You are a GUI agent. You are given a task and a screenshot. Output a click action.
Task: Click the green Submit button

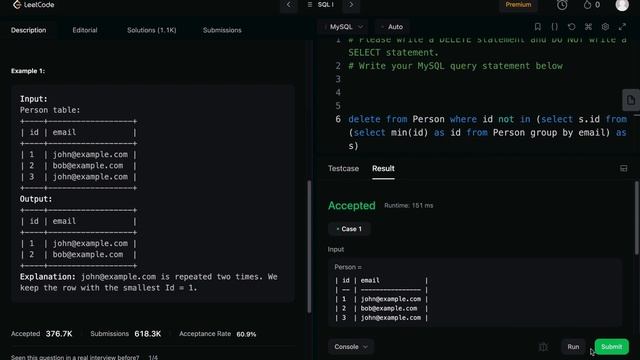[x=611, y=347]
